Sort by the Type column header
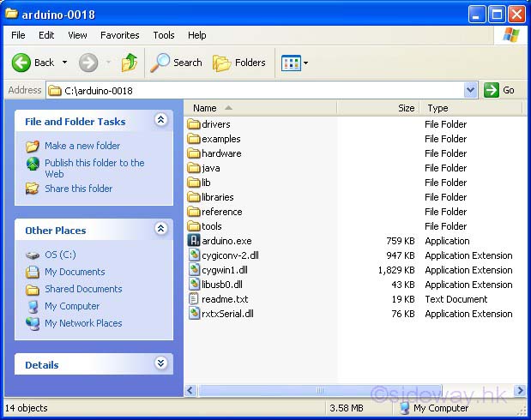Image resolution: width=531 pixels, height=420 pixels. tap(471, 108)
